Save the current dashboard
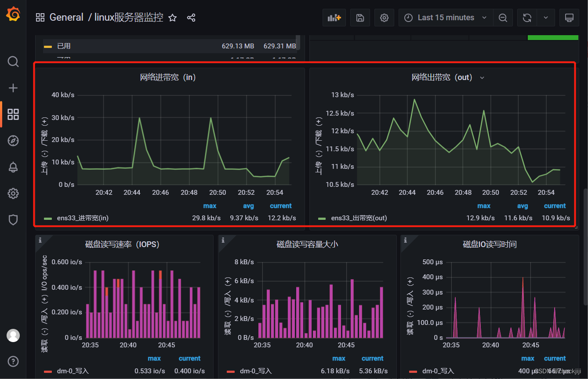This screenshot has width=588, height=379. pos(360,17)
